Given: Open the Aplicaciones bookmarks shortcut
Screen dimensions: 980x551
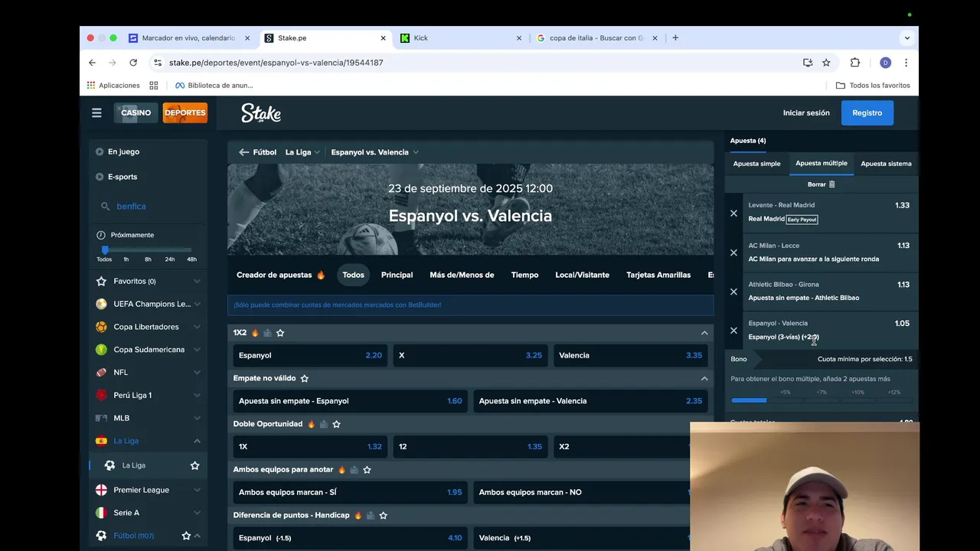Looking at the screenshot, I should click(x=113, y=86).
